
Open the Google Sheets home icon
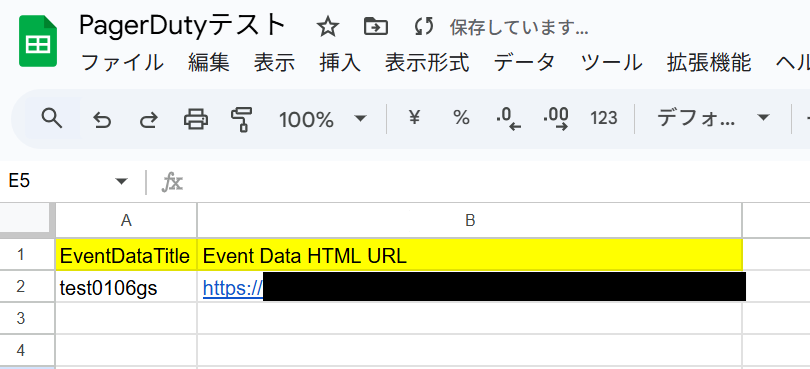38,41
